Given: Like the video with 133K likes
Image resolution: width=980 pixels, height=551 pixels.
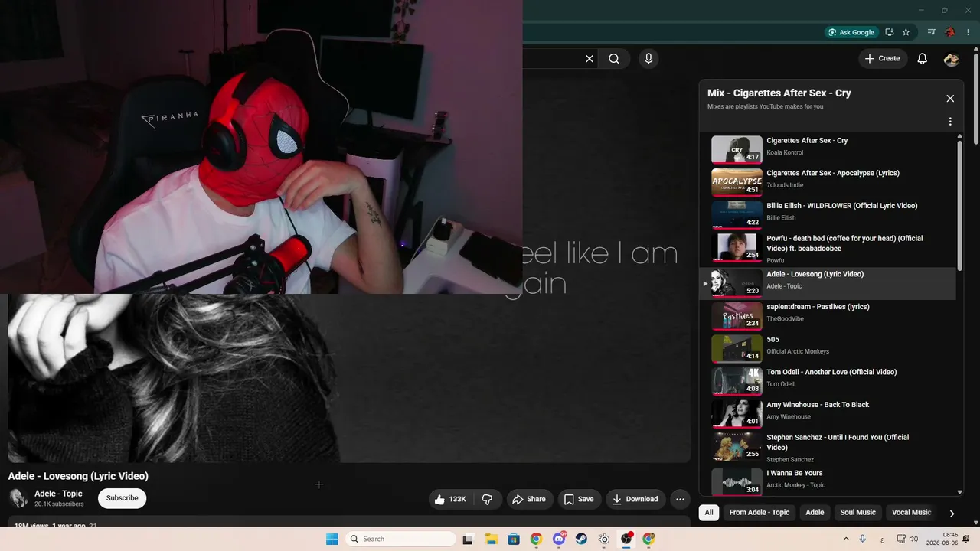Looking at the screenshot, I should point(450,499).
